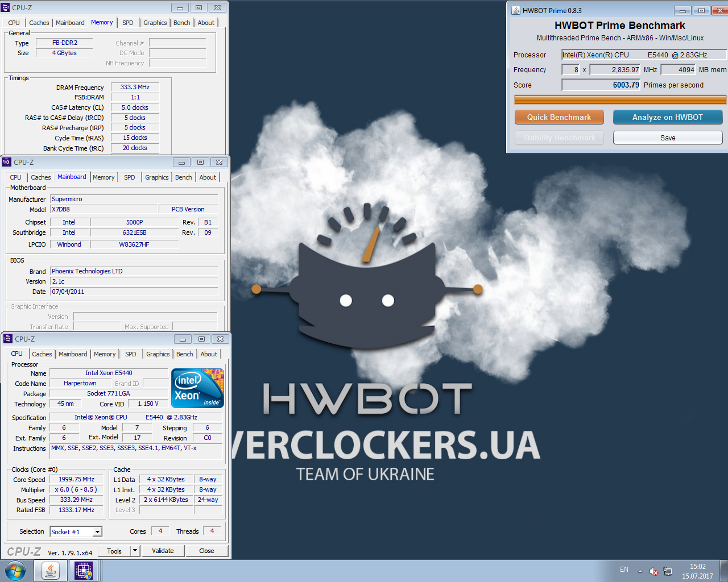
Task: Click the Harpertown code name value
Action: pos(80,383)
